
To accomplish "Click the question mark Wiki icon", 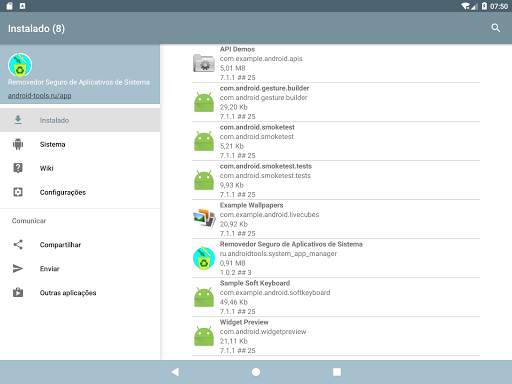I will (18, 168).
